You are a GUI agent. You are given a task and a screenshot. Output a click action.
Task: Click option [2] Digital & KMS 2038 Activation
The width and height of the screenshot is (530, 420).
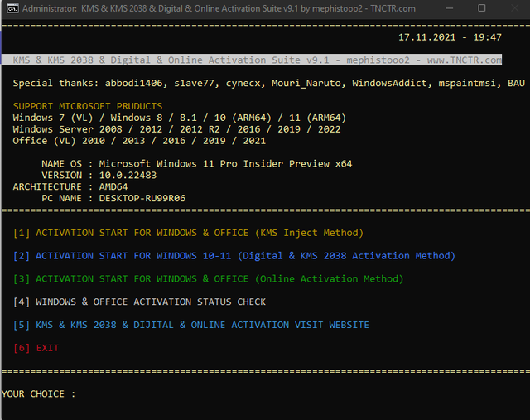234,256
